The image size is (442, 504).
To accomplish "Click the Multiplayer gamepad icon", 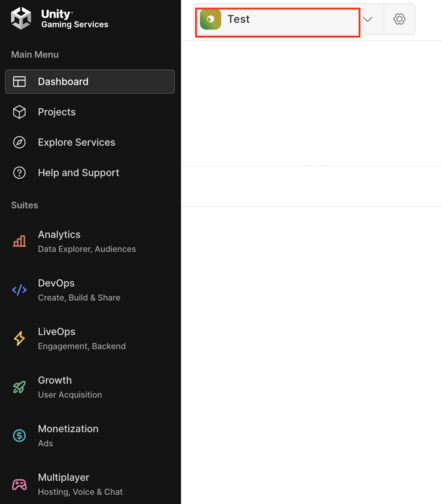I will (x=19, y=484).
